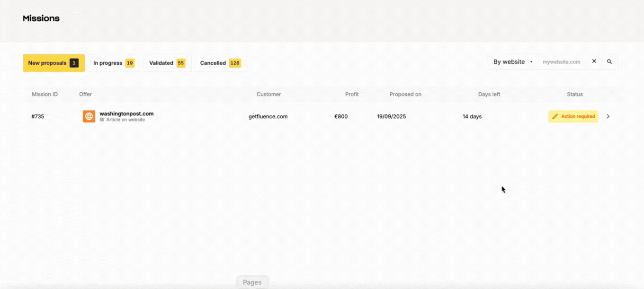Screen dimensions: 644x289
Task: Click the orange globe icon for washingtonpost.com
Action: click(89, 116)
